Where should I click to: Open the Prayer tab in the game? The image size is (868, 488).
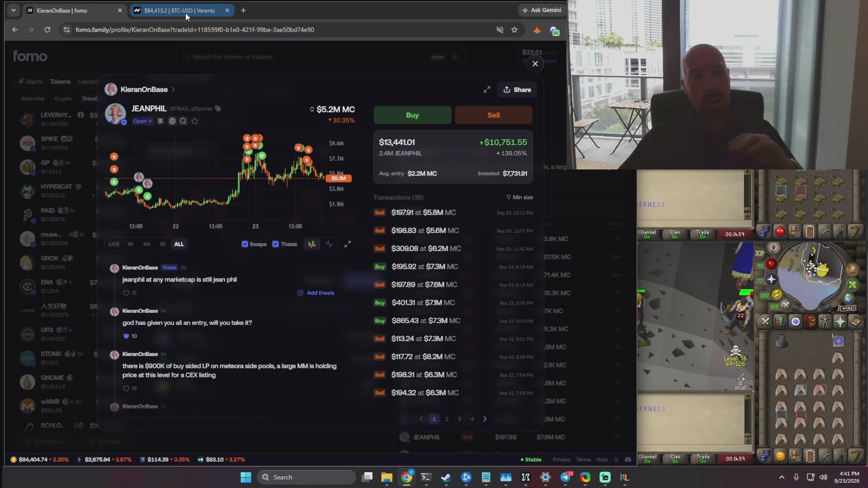point(840,322)
